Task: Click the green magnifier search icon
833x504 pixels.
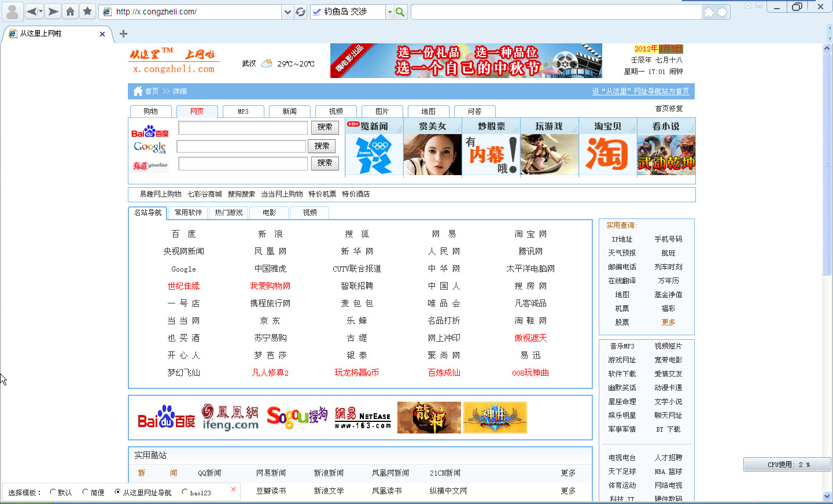Action: [x=400, y=12]
